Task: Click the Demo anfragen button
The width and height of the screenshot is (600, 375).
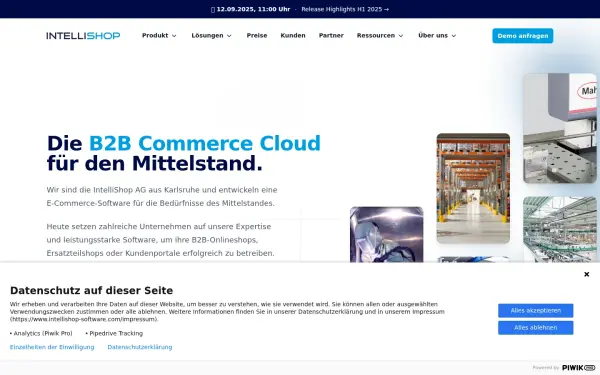Action: pyautogui.click(x=523, y=36)
